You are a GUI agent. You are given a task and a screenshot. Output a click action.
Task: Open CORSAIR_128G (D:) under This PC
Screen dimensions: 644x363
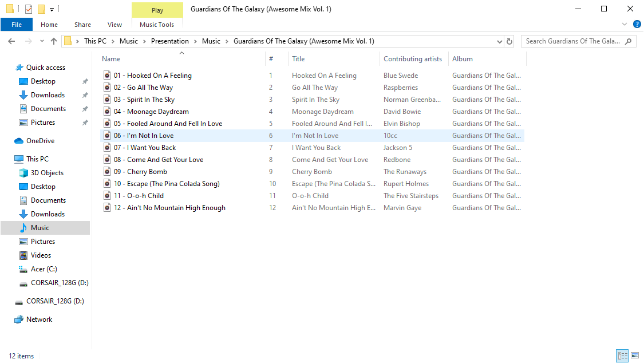(x=60, y=282)
